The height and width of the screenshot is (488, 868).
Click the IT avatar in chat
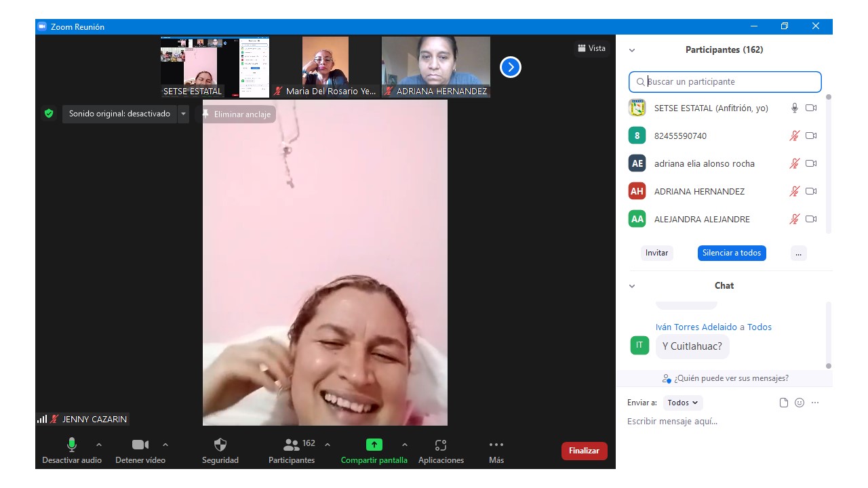639,345
